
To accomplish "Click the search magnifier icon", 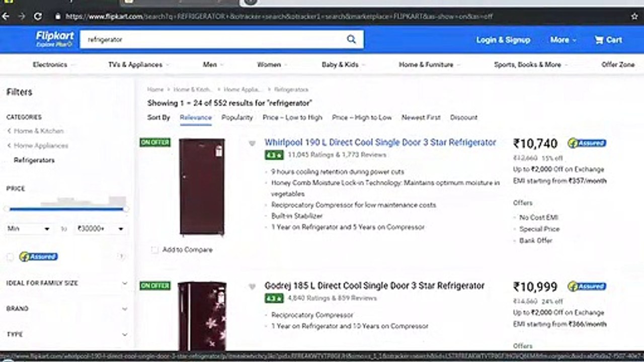I will click(351, 39).
